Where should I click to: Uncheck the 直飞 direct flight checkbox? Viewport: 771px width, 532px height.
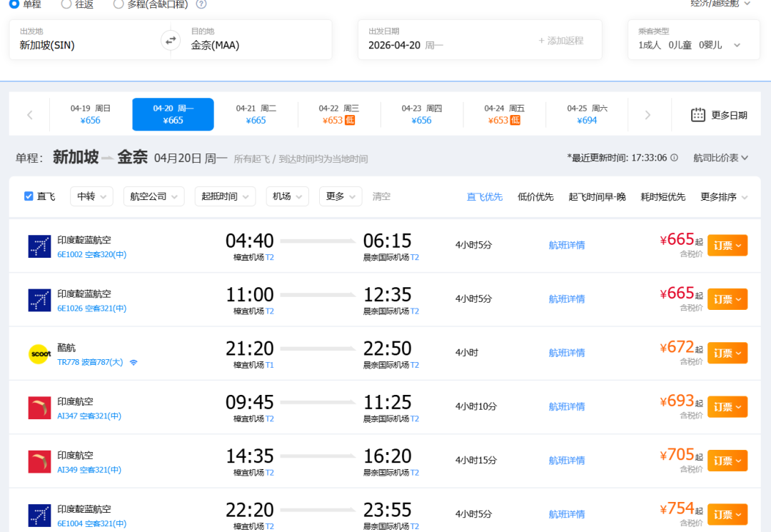click(x=29, y=196)
